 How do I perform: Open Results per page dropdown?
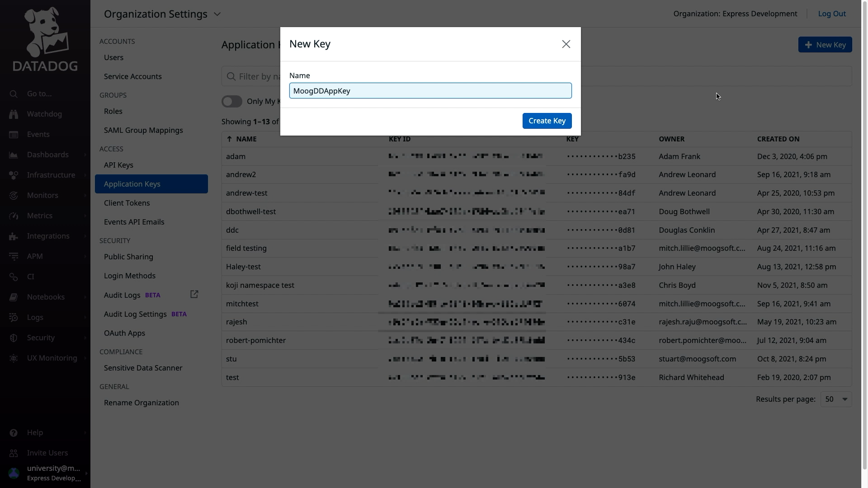(x=836, y=399)
